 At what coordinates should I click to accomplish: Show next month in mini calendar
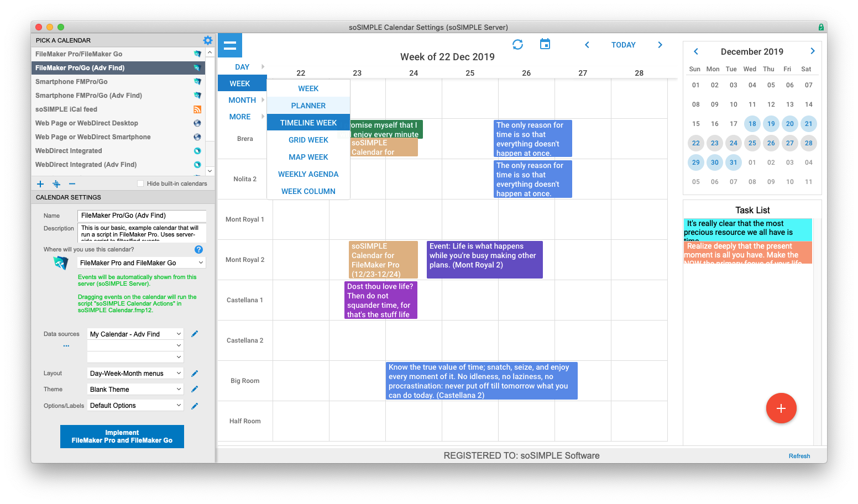(813, 51)
